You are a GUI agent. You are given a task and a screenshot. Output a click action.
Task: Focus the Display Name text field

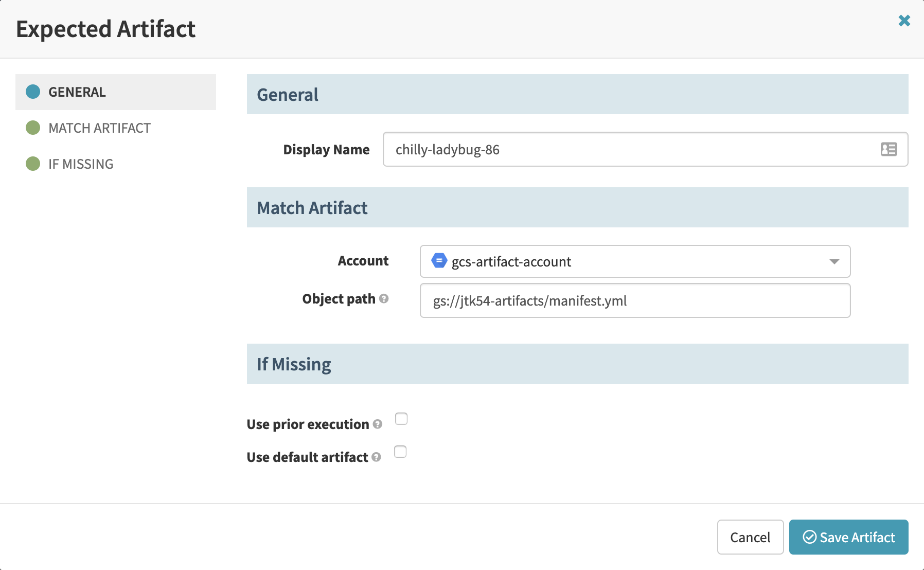pos(633,149)
